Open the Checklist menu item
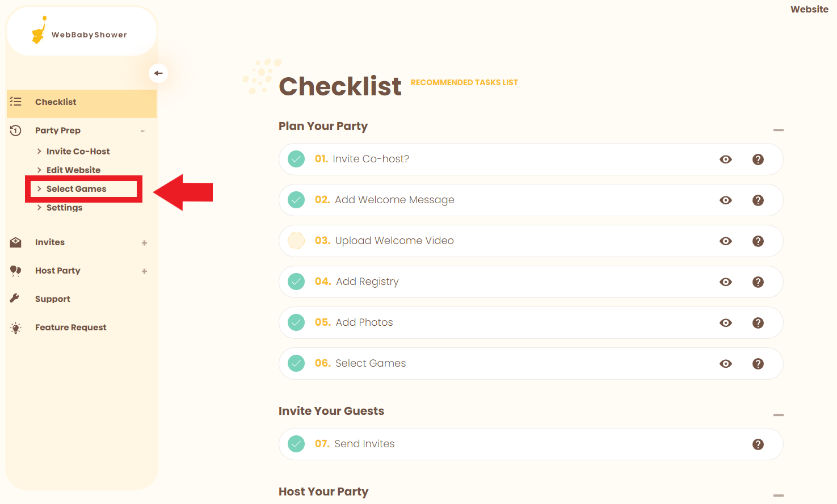This screenshot has width=837, height=504. [56, 102]
